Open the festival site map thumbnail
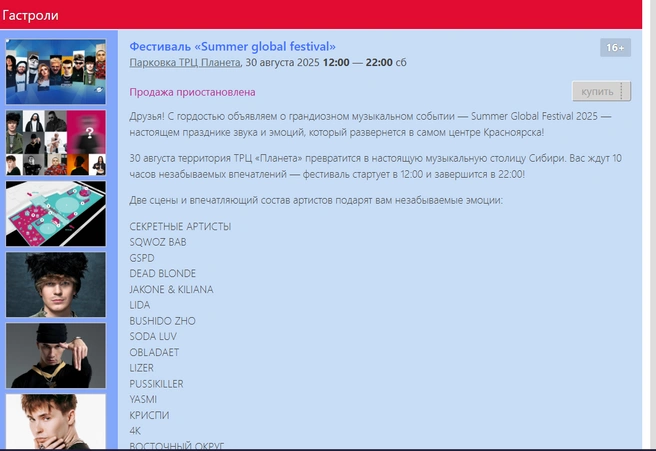 tap(56, 214)
